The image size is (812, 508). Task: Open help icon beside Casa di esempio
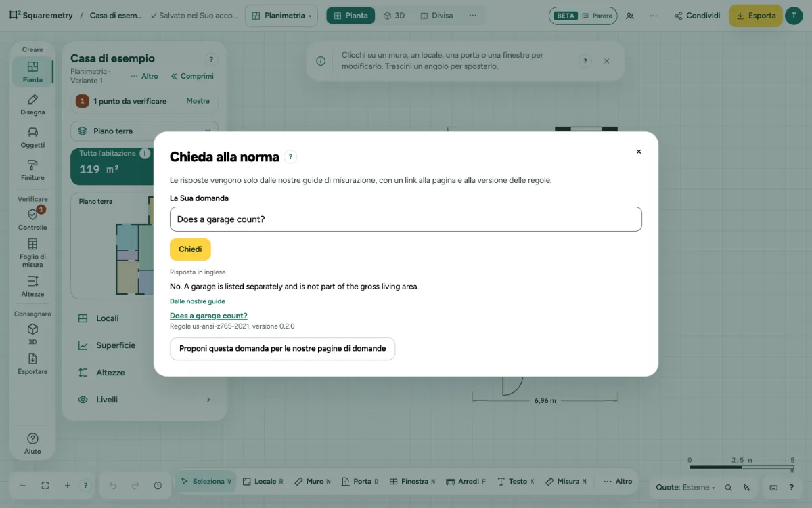click(211, 60)
